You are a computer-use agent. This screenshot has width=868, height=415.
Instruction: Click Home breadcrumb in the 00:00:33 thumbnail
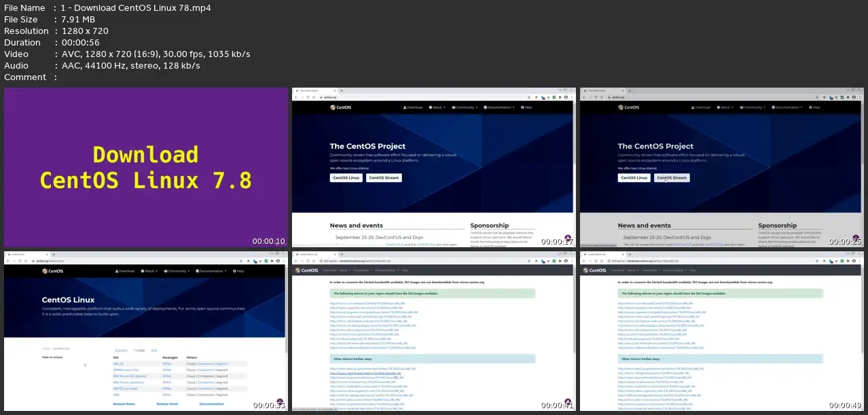pyautogui.click(x=46, y=348)
